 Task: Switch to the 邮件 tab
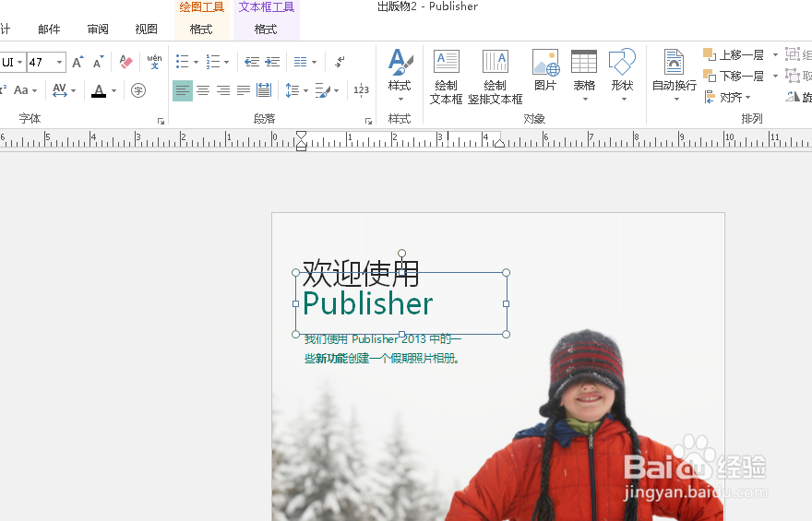pos(49,30)
